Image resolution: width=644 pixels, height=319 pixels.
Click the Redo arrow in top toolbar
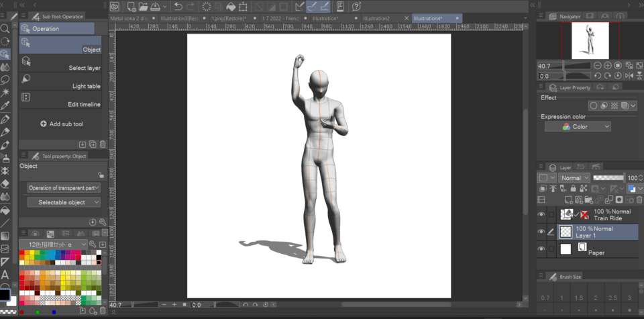190,6
